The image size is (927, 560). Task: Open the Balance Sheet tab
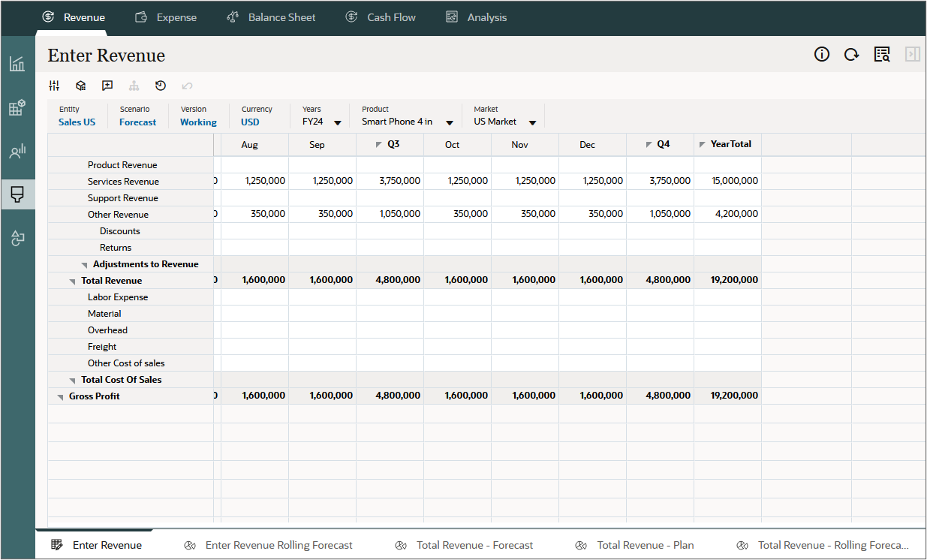point(271,17)
